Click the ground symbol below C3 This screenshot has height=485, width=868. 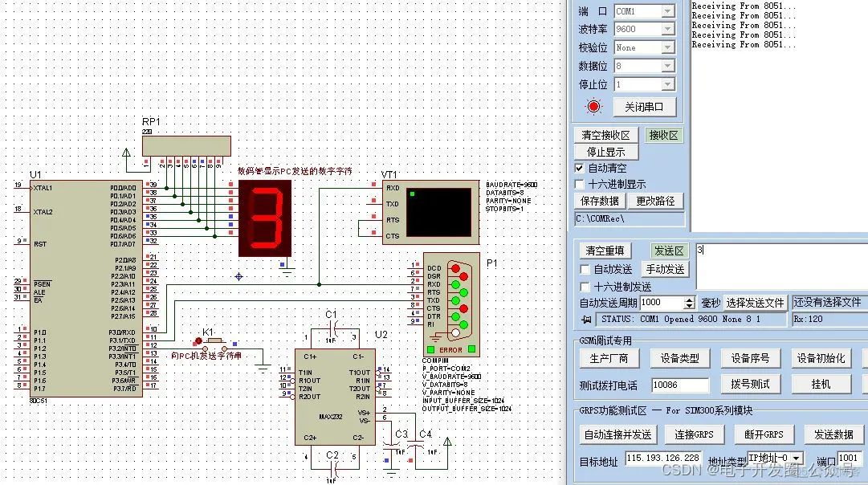tap(391, 472)
